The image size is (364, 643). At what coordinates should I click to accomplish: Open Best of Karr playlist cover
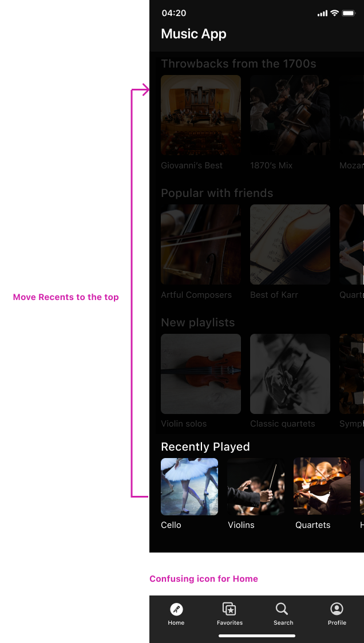click(290, 244)
